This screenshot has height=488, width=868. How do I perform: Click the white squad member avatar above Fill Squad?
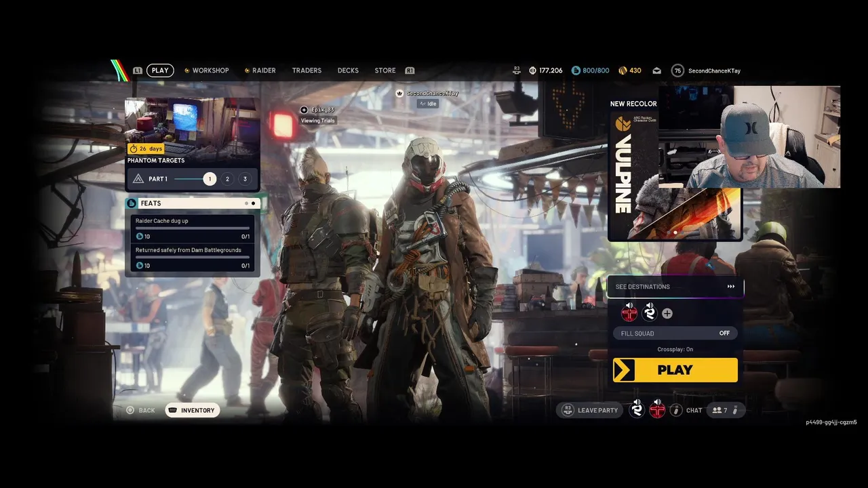click(x=650, y=312)
